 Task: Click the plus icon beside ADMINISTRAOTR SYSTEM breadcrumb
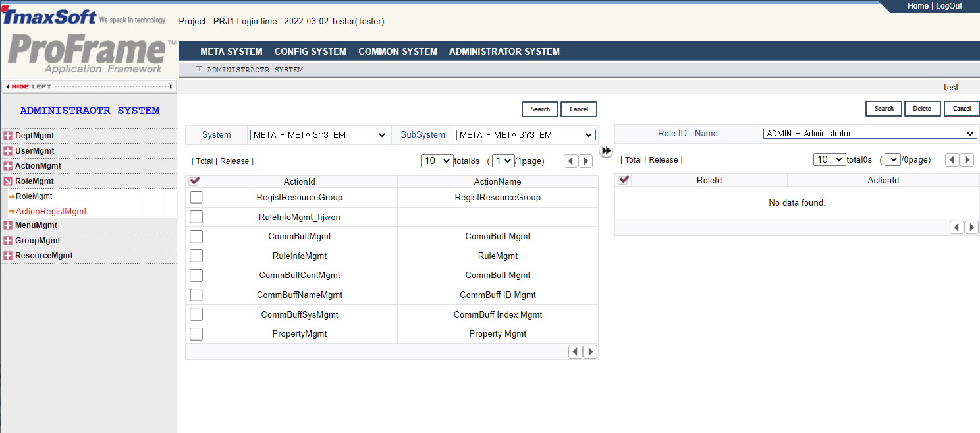point(199,69)
